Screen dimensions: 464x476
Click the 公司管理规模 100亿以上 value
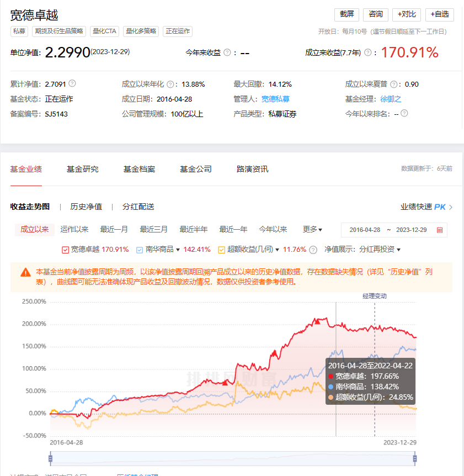[187, 114]
